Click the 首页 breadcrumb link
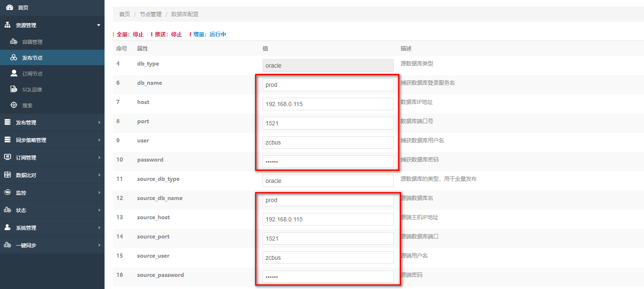The image size is (644, 289). pos(125,14)
